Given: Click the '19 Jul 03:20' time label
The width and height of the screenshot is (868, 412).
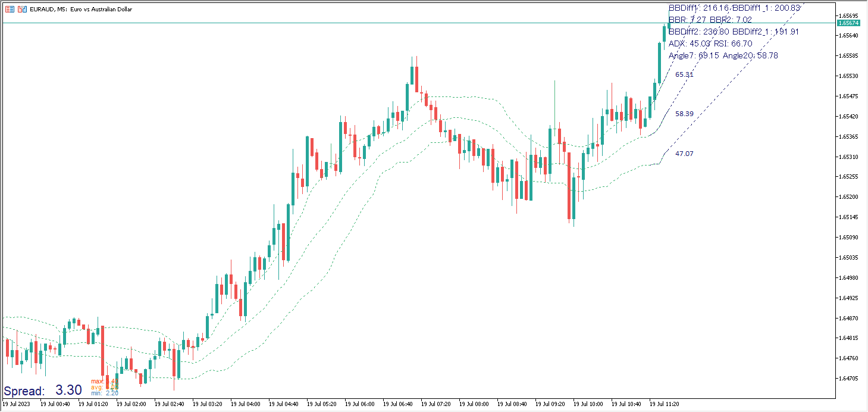Looking at the screenshot, I should coord(207,404).
